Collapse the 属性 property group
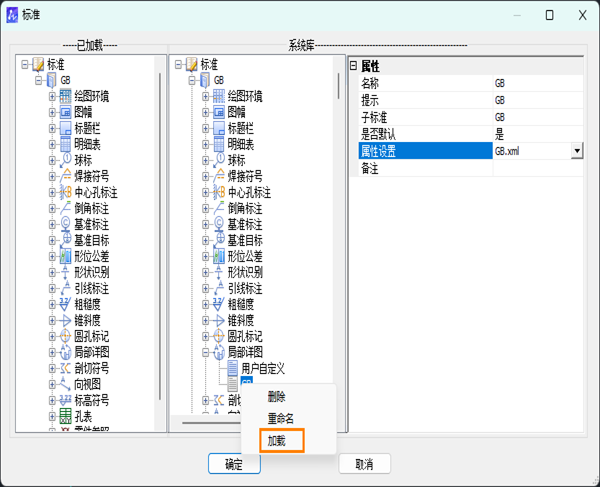This screenshot has height=487, width=600. click(x=353, y=66)
